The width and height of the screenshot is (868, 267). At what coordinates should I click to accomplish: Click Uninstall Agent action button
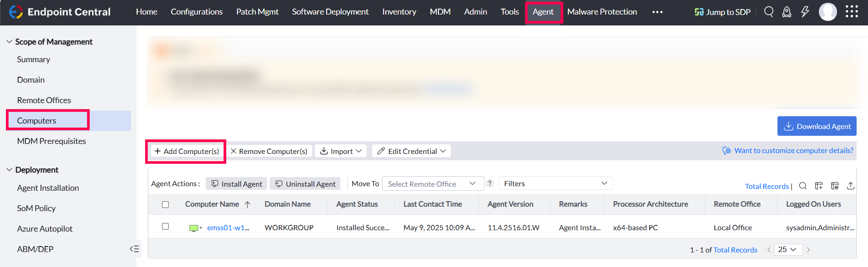coord(305,183)
